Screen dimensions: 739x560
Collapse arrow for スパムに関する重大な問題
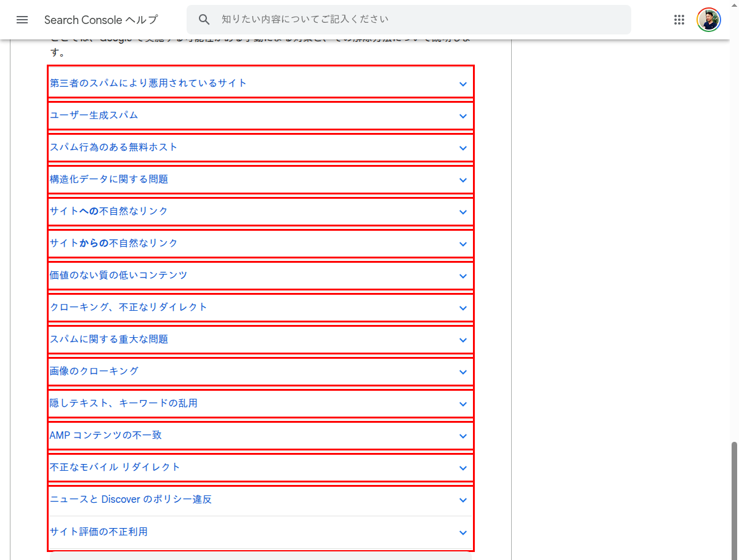coord(463,340)
